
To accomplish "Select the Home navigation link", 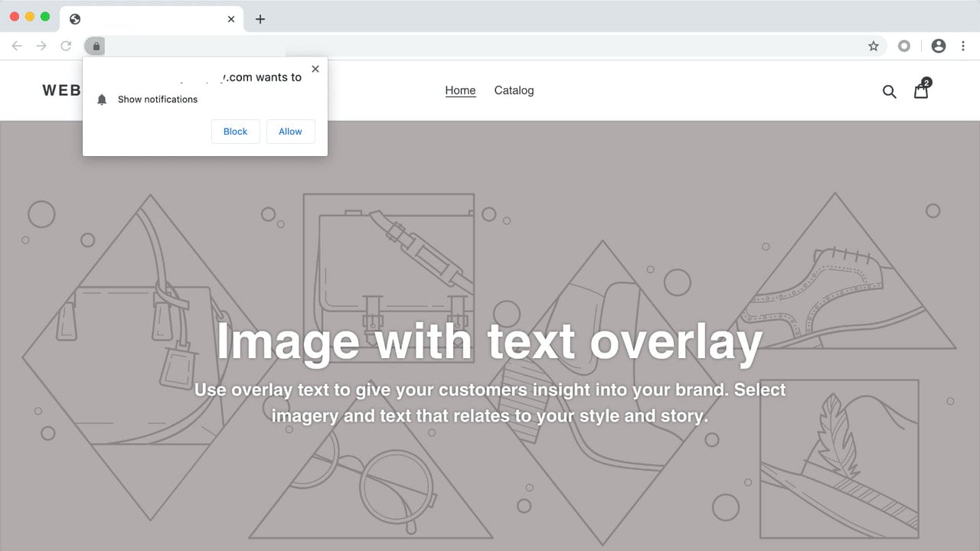I will (x=460, y=90).
